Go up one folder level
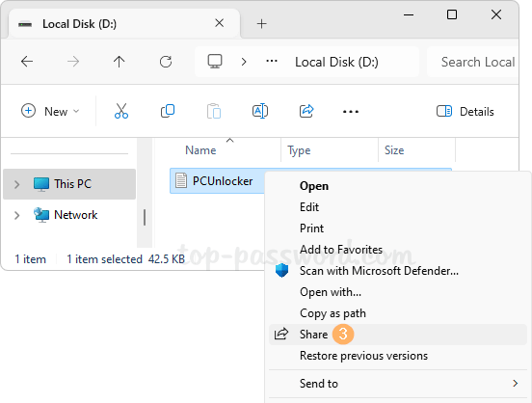Image resolution: width=532 pixels, height=403 pixels. [120, 62]
